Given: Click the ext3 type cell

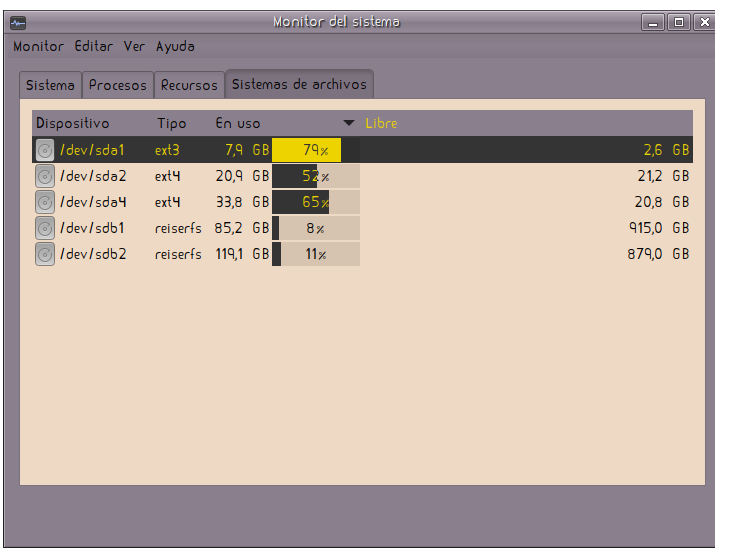Looking at the screenshot, I should tap(167, 150).
